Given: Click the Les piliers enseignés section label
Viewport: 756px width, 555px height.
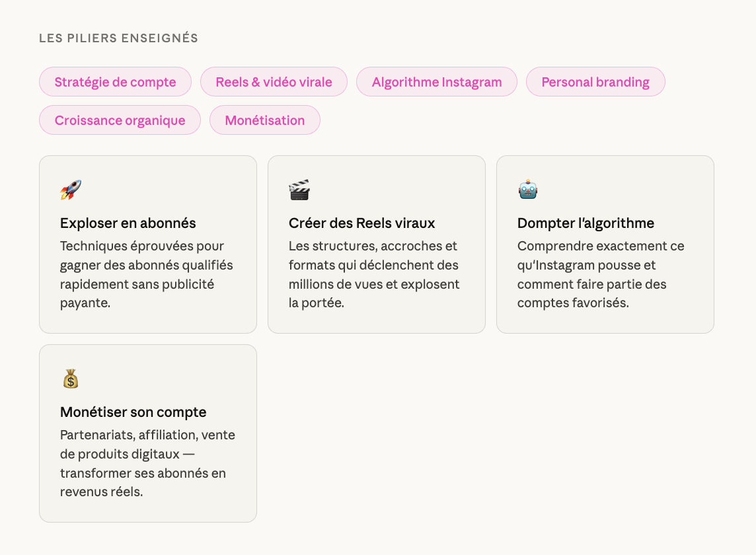Looking at the screenshot, I should pos(118,38).
